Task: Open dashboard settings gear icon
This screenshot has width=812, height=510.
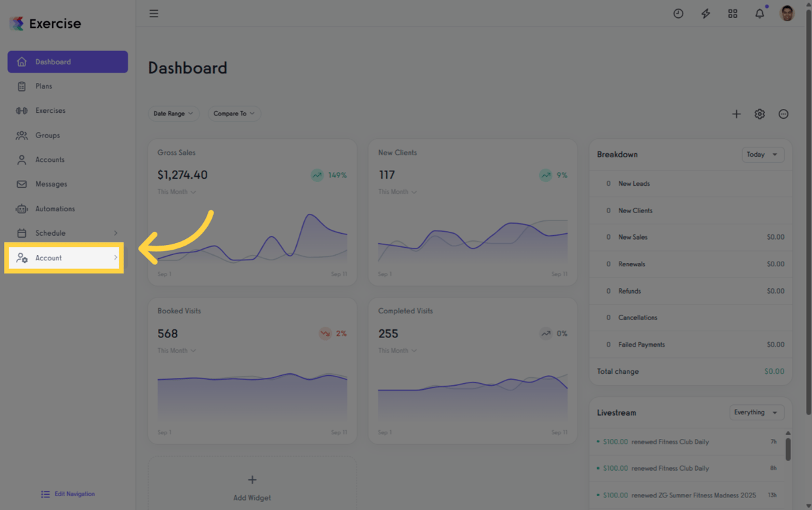Action: click(x=760, y=114)
